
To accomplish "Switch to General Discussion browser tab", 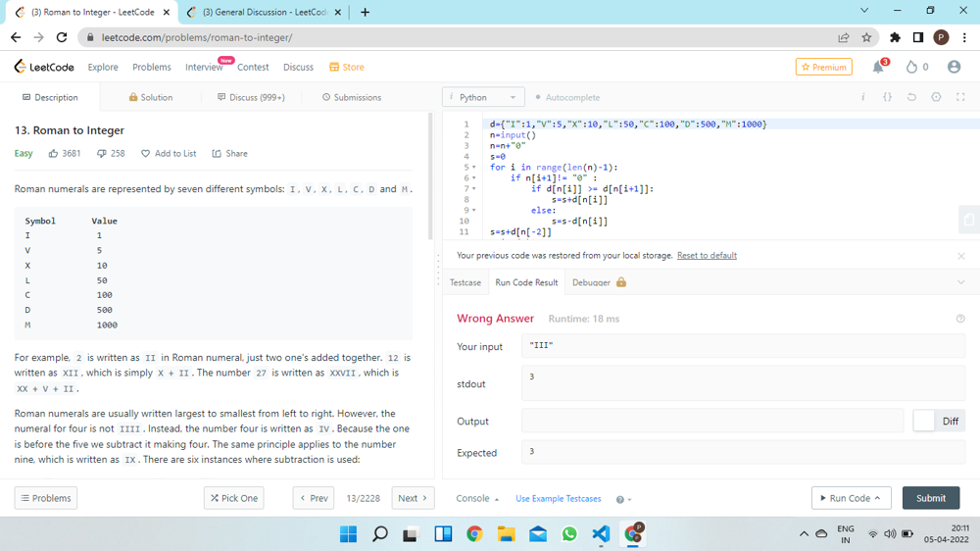I will point(263,12).
